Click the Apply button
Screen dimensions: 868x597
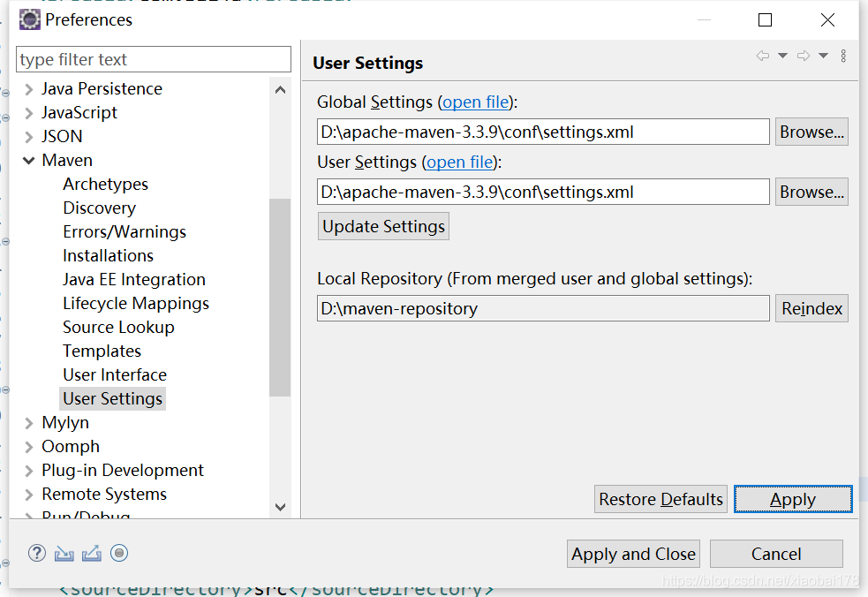coord(793,500)
